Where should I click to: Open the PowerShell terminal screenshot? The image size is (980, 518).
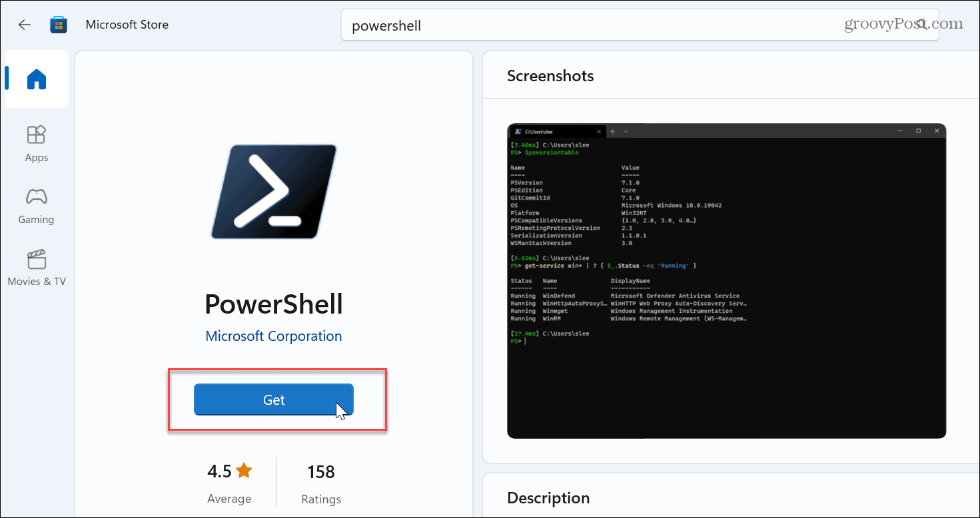726,281
